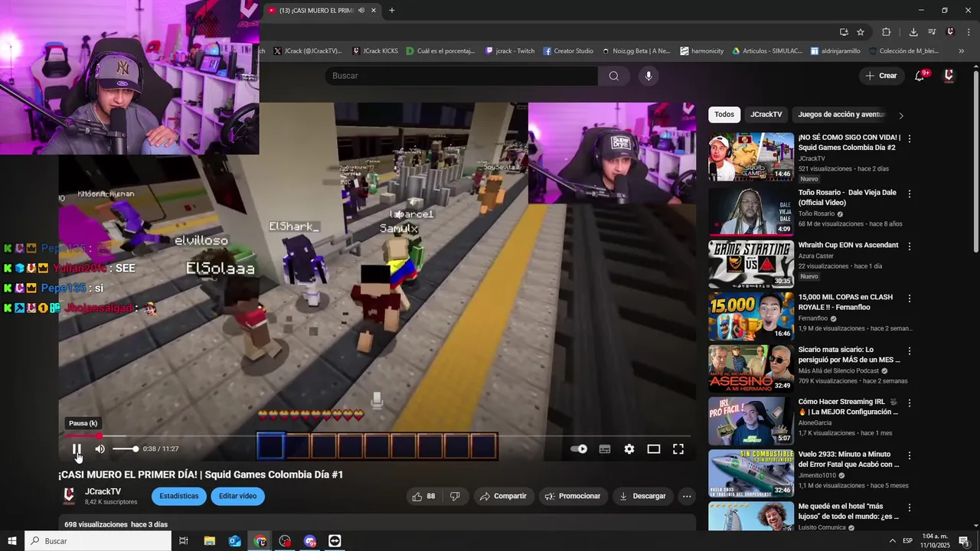Mute tab via speaker icon on tab
Viewport: 980px width, 551px height.
pos(361,10)
